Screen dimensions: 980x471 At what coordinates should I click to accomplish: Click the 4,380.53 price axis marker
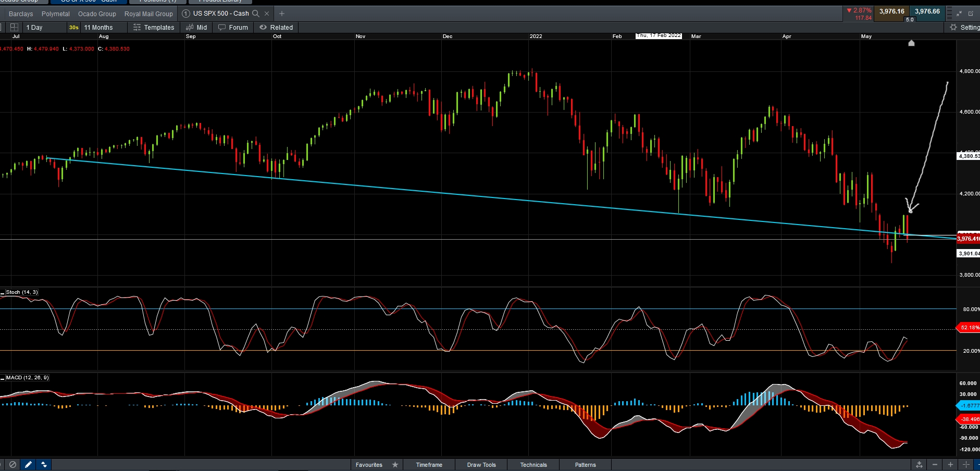(969, 156)
